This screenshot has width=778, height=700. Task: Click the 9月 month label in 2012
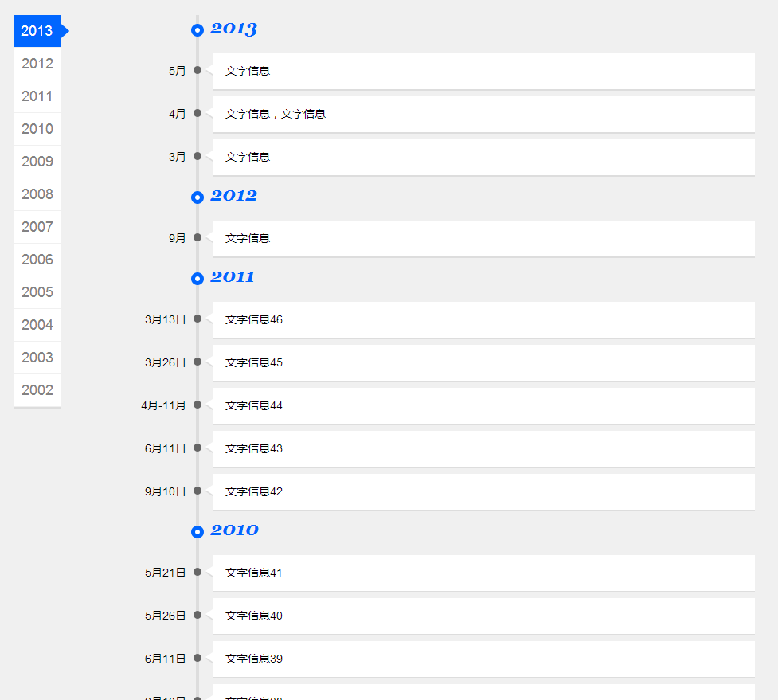(177, 238)
